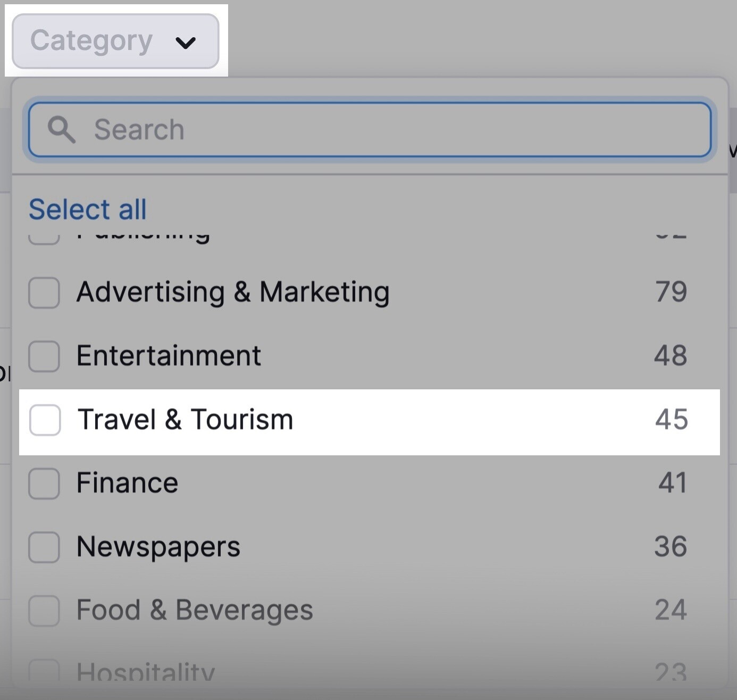Click the count 79 beside Advertising & Marketing
737x700 pixels.
(x=671, y=292)
